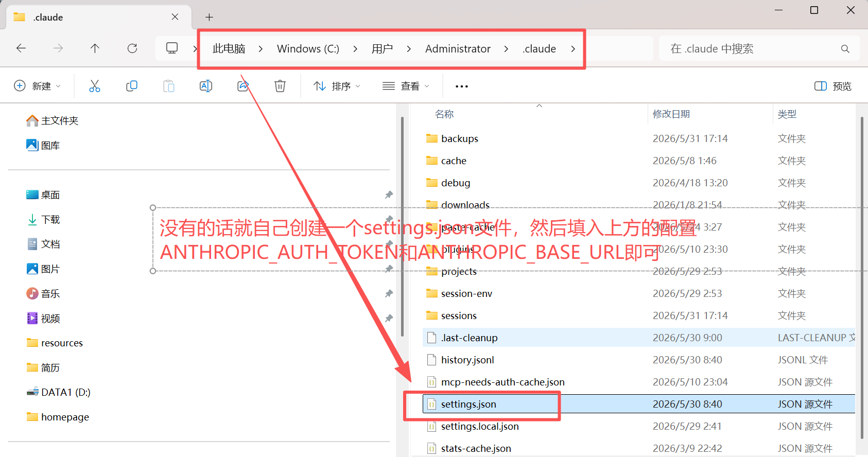Click the Rename icon in toolbar
The image size is (868, 457).
click(206, 86)
